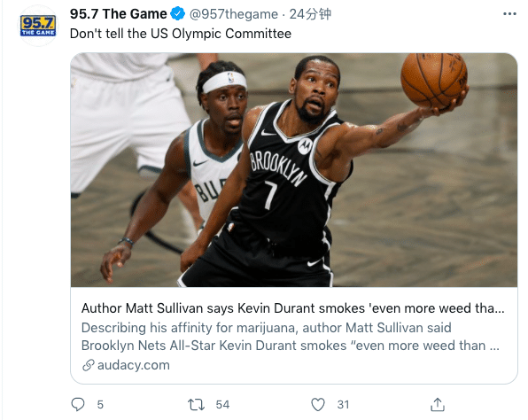Click the 95.7 The Game profile avatar
Screen dimensions: 528x420
(38, 26)
